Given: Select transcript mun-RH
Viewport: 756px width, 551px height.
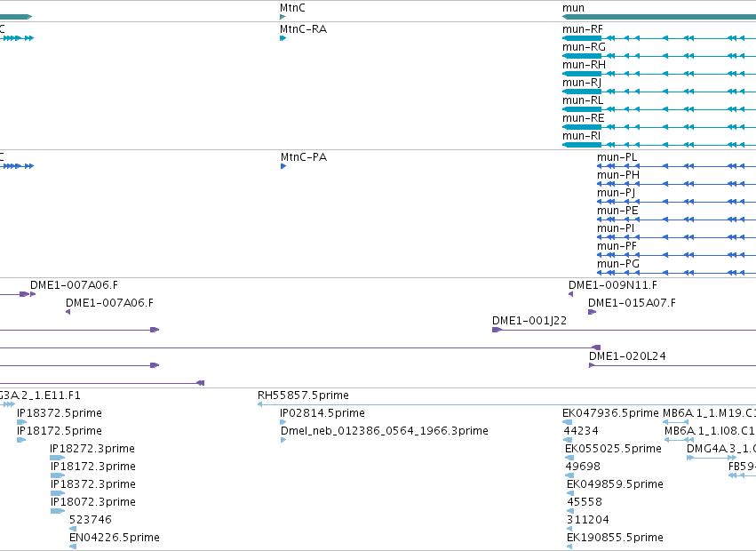Looking at the screenshot, I should (x=584, y=65).
